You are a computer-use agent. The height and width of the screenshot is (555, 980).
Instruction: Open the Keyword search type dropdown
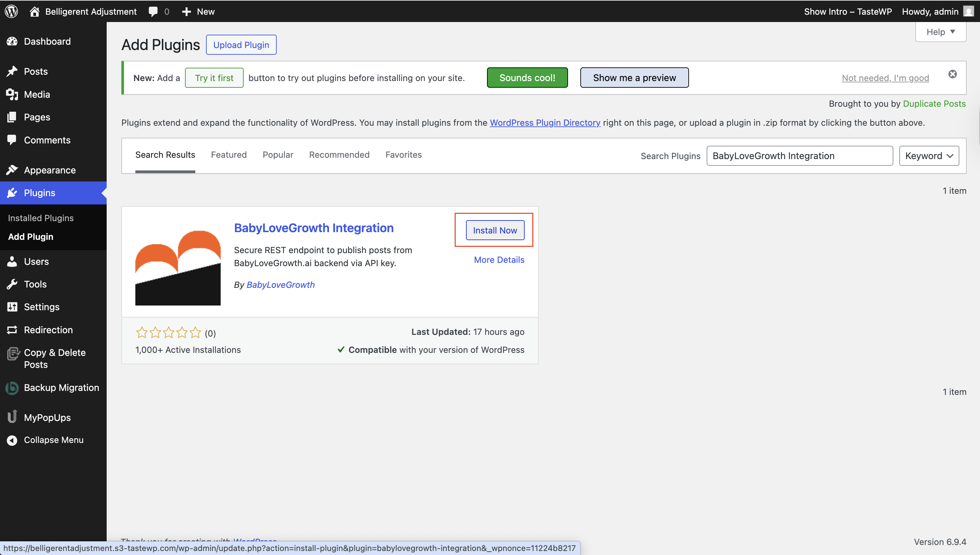[x=929, y=156]
